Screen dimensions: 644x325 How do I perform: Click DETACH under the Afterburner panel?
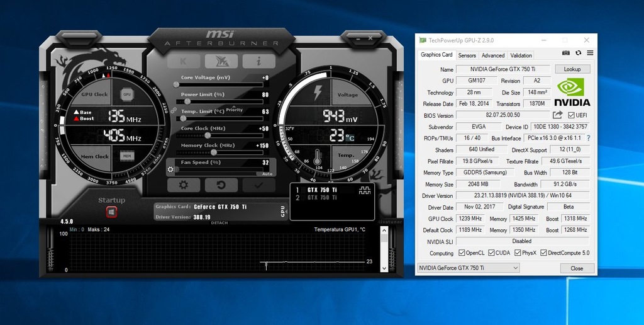pyautogui.click(x=219, y=223)
